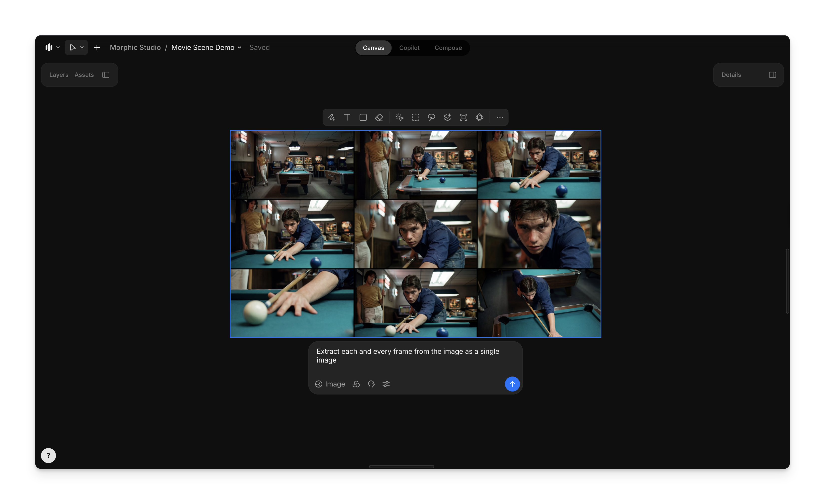Toggle the Details panel collapse icon
The width and height of the screenshot is (825, 504).
point(772,75)
